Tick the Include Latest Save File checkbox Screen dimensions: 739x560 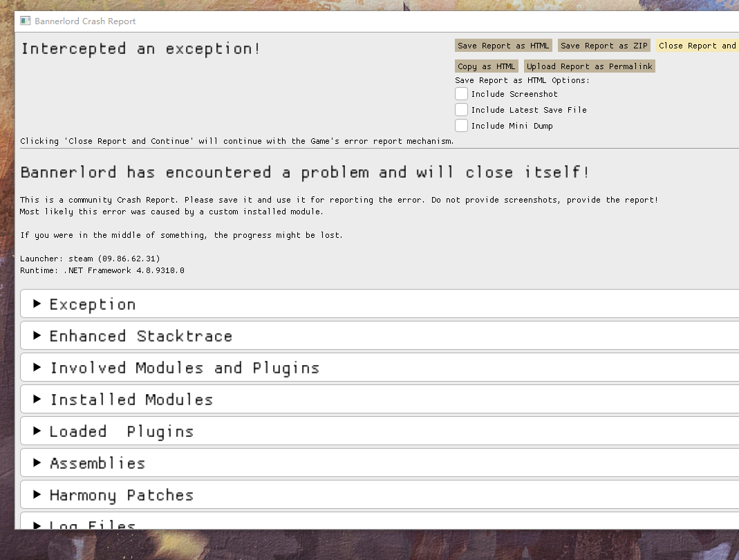click(461, 110)
